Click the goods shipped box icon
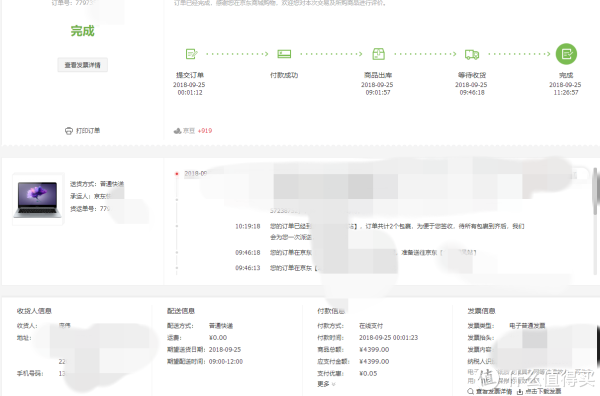 [x=378, y=54]
